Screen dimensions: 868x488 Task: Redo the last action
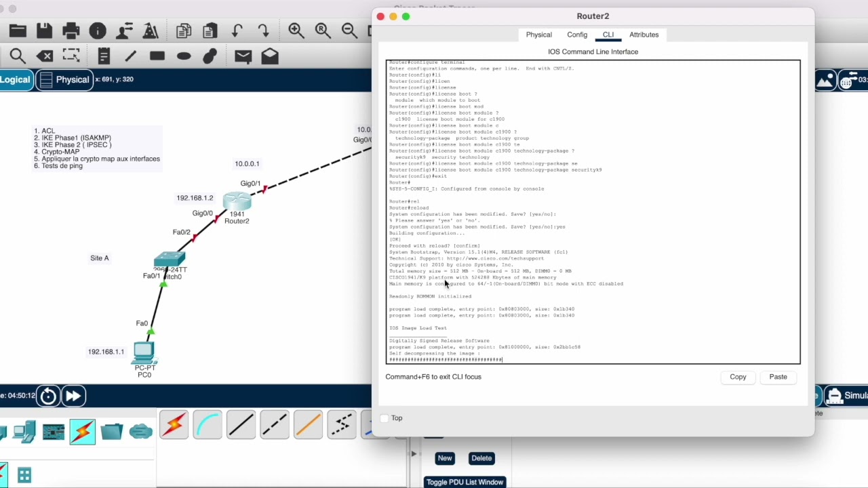click(x=263, y=30)
